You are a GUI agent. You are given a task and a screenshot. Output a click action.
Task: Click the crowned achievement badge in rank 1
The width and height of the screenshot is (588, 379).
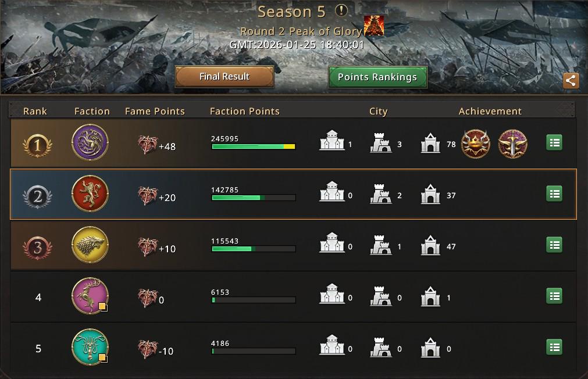476,144
